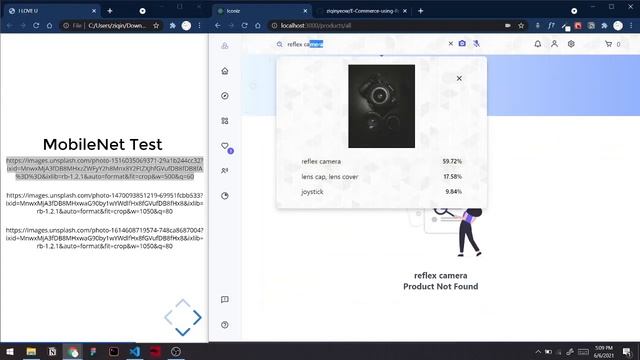Go back in the right browser window
The width and height of the screenshot is (640, 360).
click(x=218, y=25)
